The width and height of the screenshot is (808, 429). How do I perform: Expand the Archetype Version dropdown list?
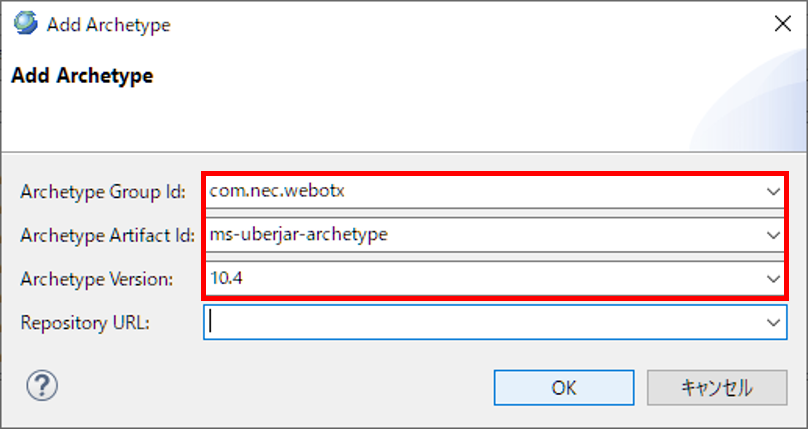(772, 279)
